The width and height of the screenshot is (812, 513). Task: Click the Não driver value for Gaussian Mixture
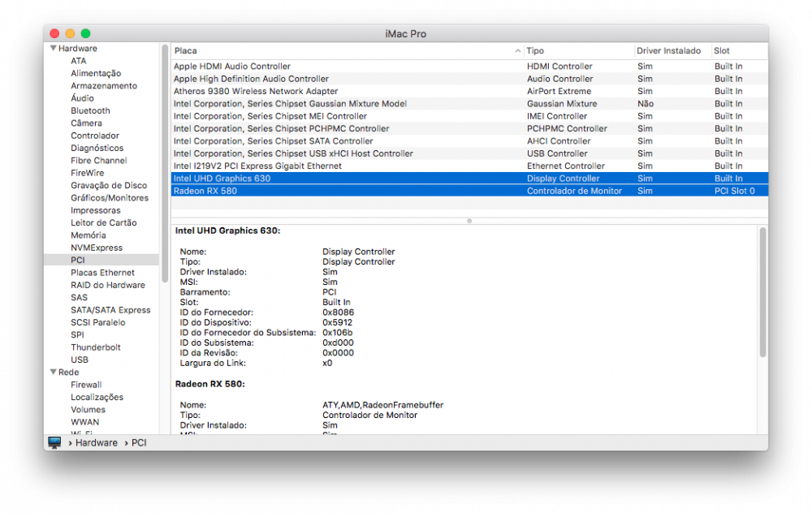point(646,104)
